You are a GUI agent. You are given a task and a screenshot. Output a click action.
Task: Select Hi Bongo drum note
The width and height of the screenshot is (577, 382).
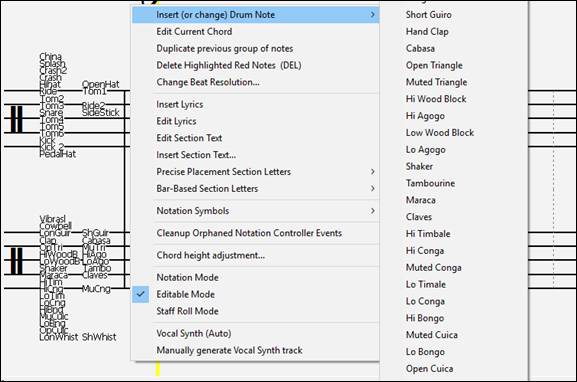click(425, 318)
